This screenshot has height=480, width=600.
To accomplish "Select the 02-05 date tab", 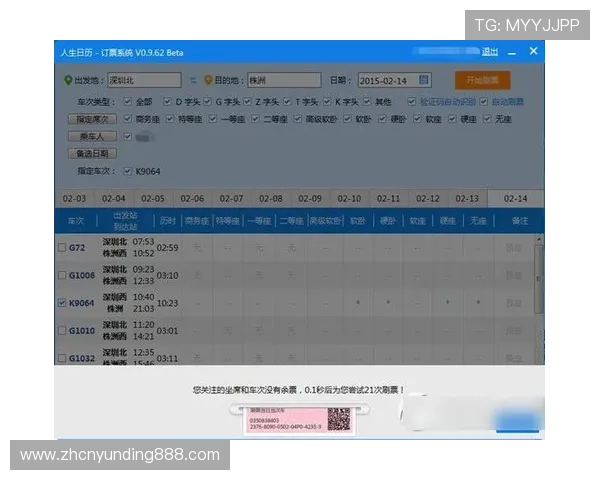I will pos(153,199).
